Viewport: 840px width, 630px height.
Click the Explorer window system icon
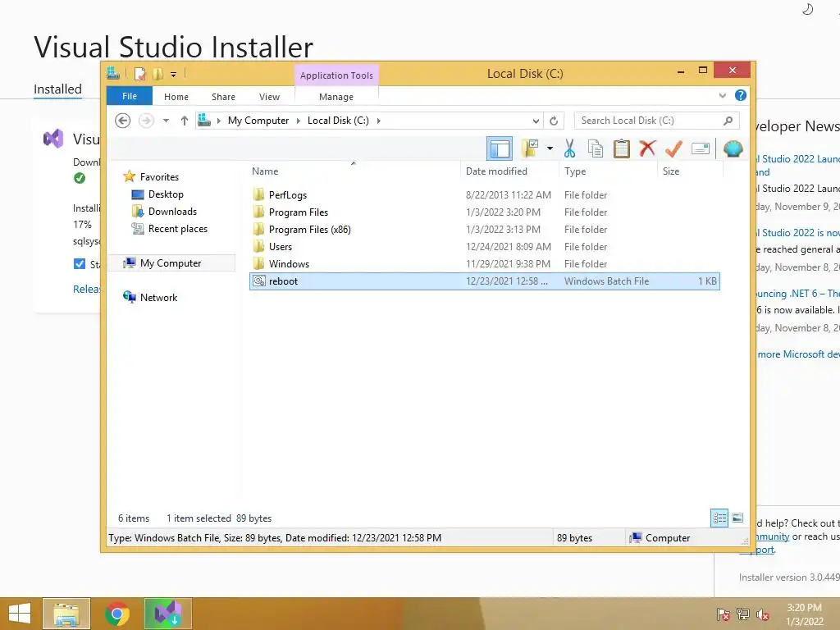tap(113, 73)
